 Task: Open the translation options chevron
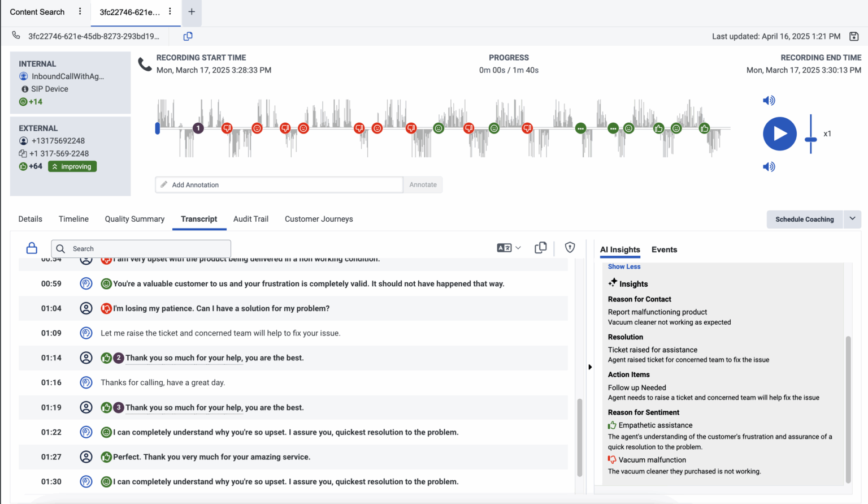point(518,247)
